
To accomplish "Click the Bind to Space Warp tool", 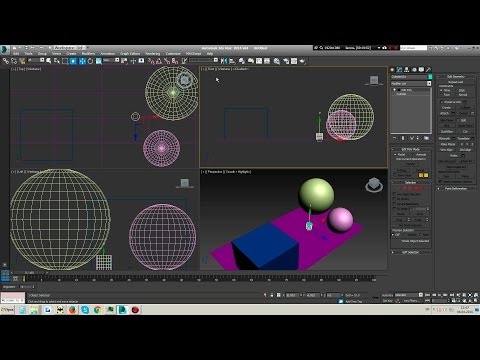I will (22, 61).
